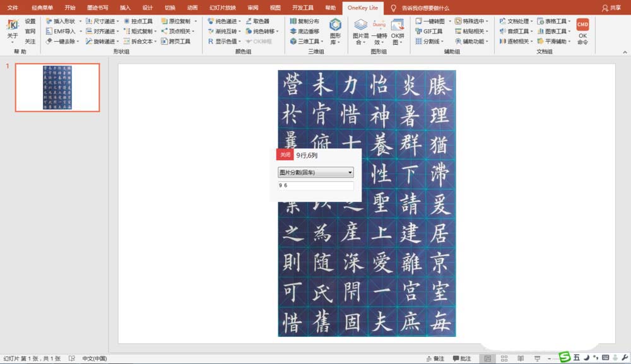The image size is (631, 364).
Task: Switch to 幻灯片放映 slideshow tab
Action: pos(223,8)
